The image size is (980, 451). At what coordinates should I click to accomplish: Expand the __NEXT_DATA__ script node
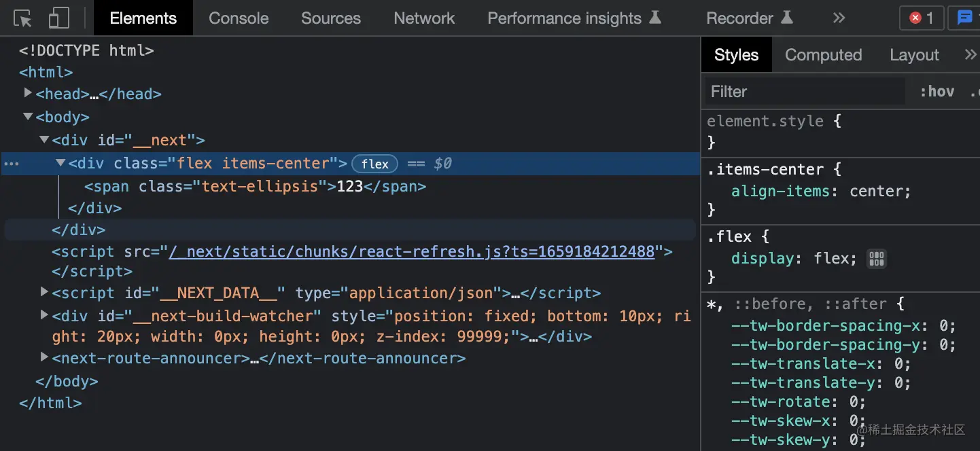click(44, 292)
